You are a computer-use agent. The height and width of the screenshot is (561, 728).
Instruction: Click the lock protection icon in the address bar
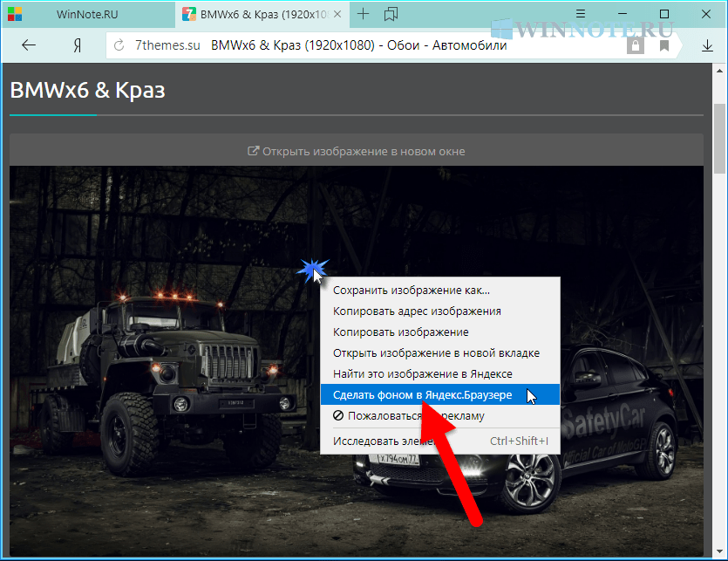click(636, 45)
